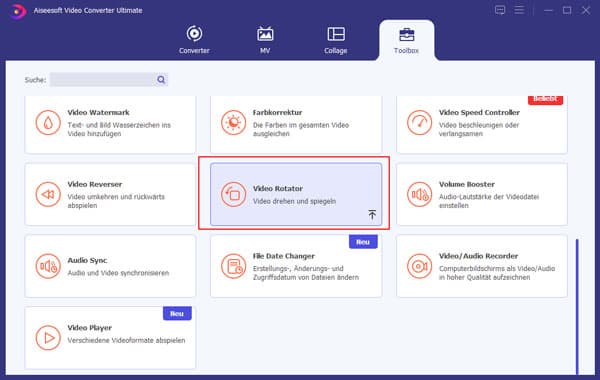
Task: Click the Beliebt badge on Speed Controller
Action: (545, 99)
